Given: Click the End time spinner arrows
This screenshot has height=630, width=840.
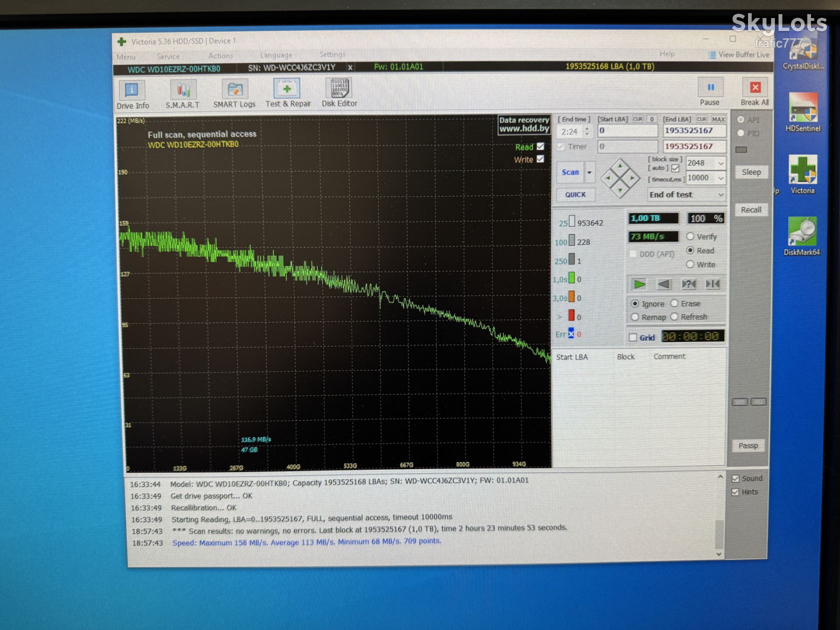Looking at the screenshot, I should (587, 131).
